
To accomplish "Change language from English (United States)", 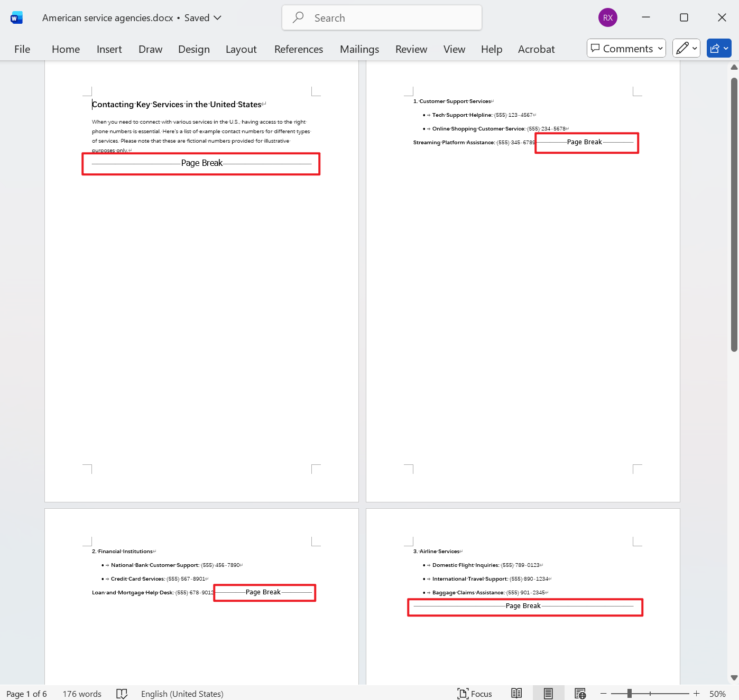I will click(x=182, y=693).
